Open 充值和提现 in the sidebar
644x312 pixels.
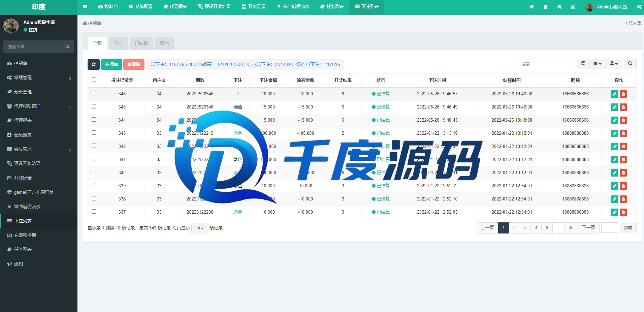(x=39, y=235)
